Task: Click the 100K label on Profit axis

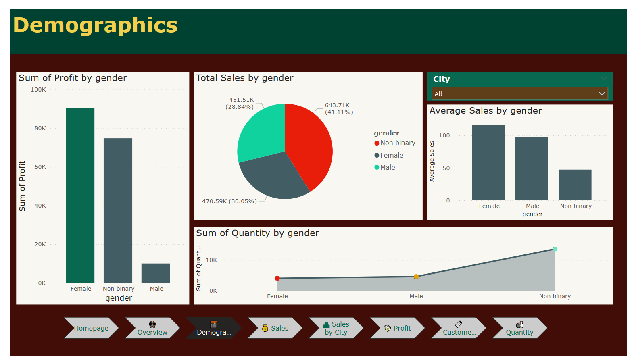Action: pyautogui.click(x=38, y=89)
